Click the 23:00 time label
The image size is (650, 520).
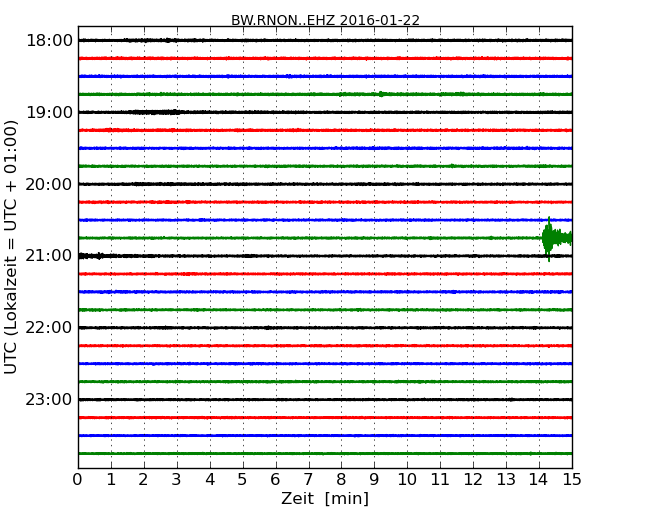(x=49, y=399)
